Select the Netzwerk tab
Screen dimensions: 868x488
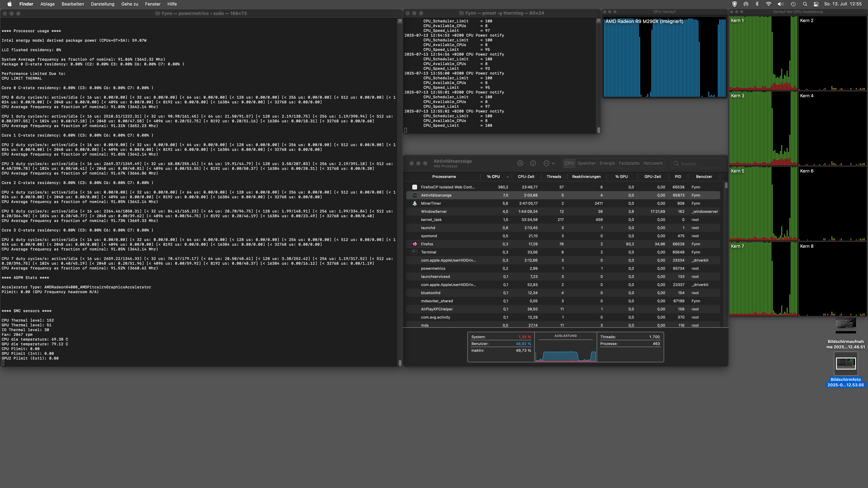(653, 163)
